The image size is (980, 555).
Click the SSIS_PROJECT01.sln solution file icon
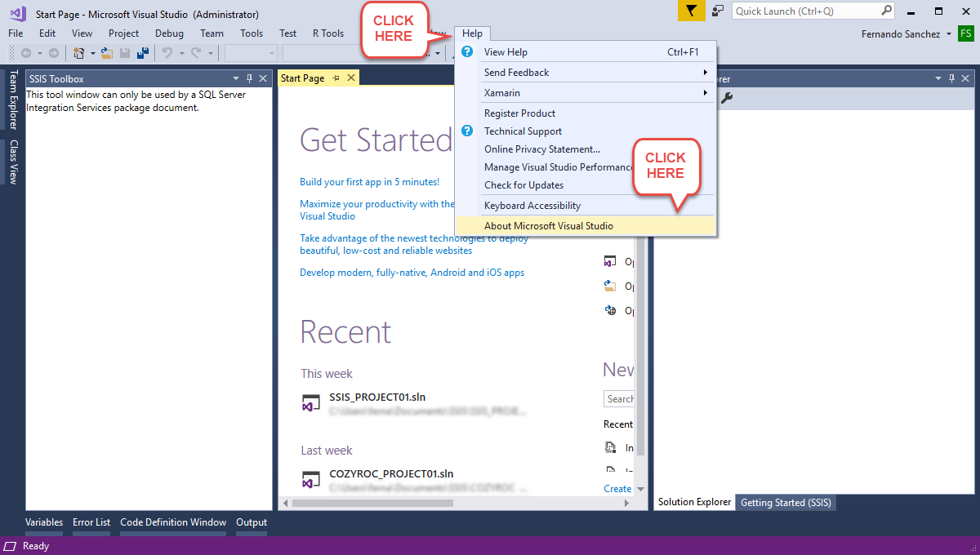coord(310,403)
